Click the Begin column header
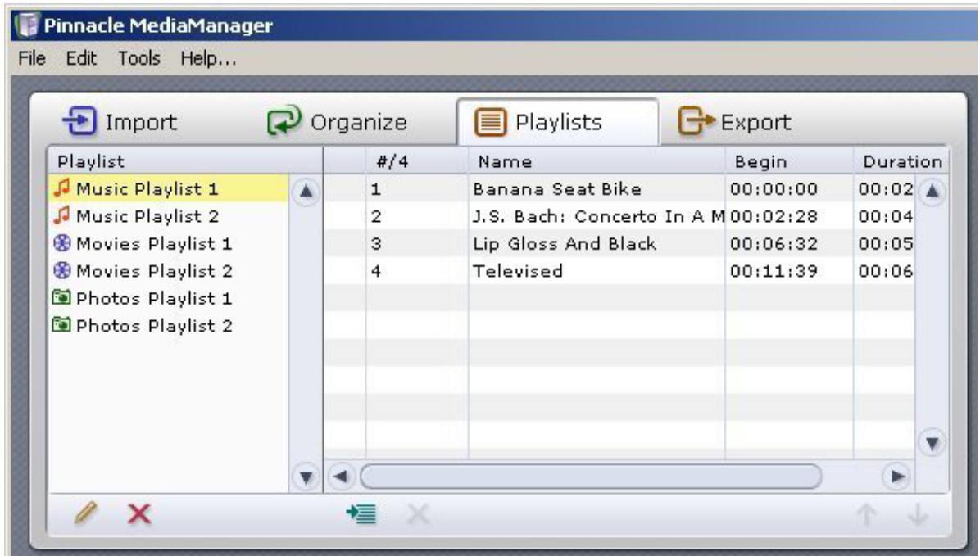This screenshot has width=980, height=556. 789,161
